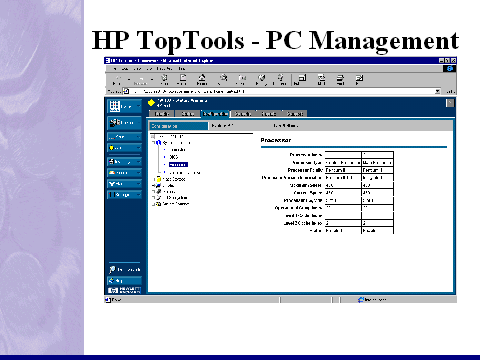The width and height of the screenshot is (480, 360).
Task: Click the page icon beside Address field
Action: pyautogui.click(x=126, y=91)
